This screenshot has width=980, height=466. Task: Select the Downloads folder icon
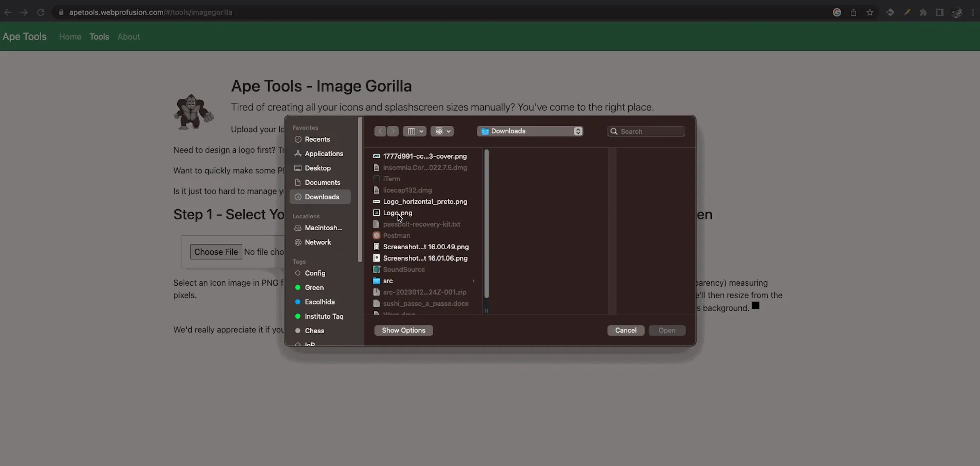click(x=298, y=196)
